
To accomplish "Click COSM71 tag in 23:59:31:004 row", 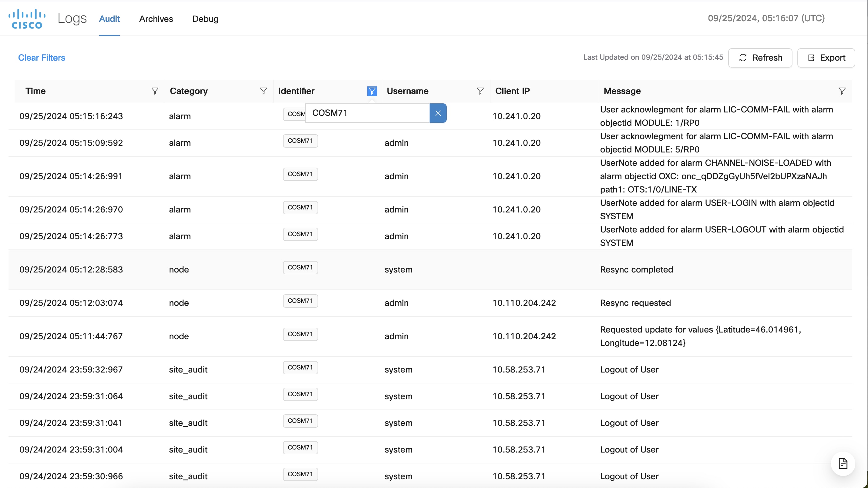I will click(300, 447).
